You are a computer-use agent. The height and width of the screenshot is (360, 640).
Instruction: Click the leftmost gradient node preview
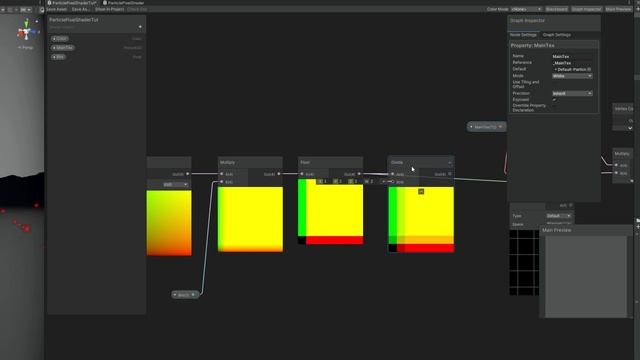pyautogui.click(x=169, y=223)
